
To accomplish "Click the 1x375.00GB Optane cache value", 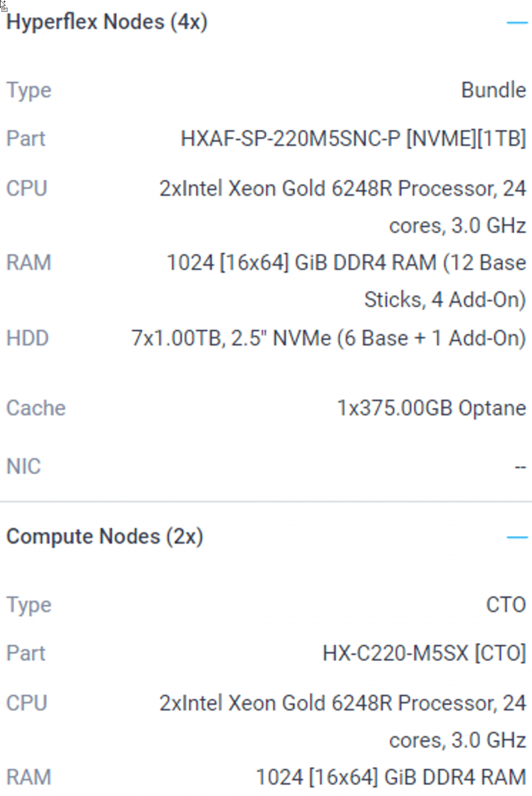I will click(x=432, y=408).
